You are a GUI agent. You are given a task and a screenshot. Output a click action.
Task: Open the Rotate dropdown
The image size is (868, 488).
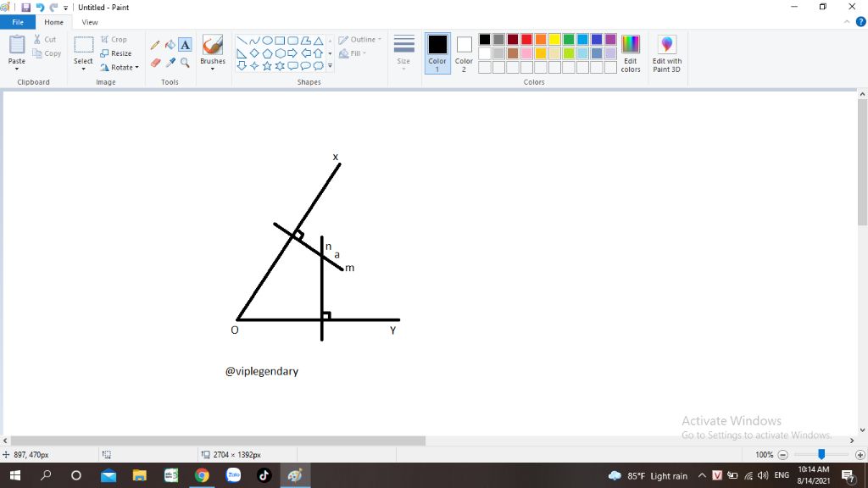(x=119, y=68)
